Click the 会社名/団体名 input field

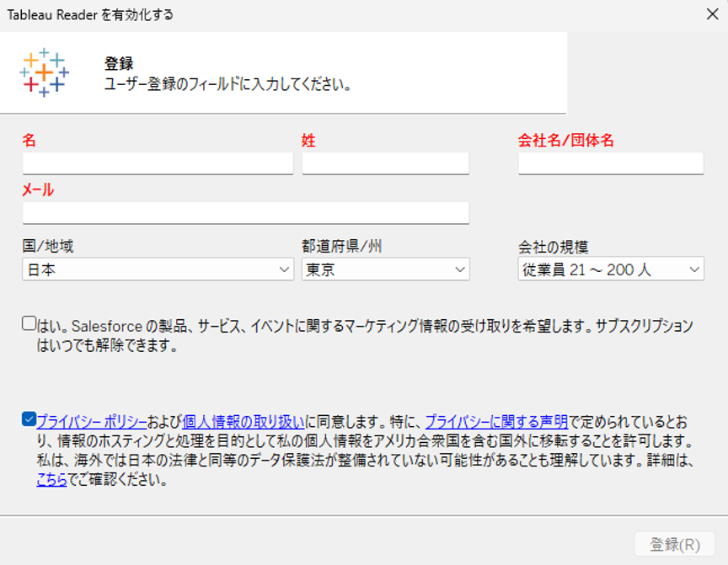611,163
